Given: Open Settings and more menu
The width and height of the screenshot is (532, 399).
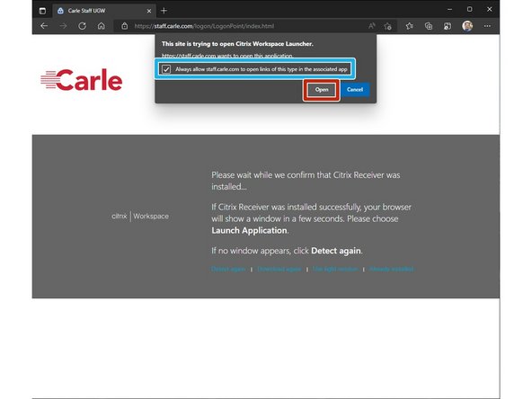Looking at the screenshot, I should (487, 26).
